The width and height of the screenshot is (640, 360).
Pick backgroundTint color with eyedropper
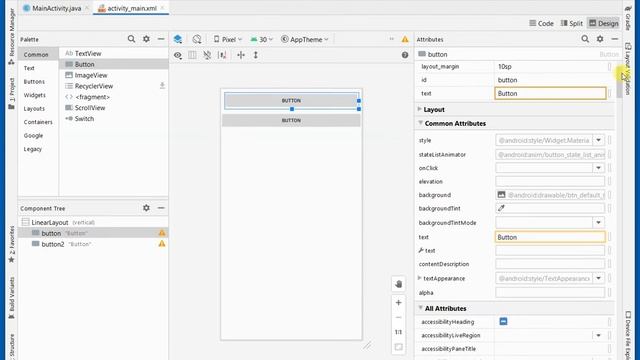[501, 208]
